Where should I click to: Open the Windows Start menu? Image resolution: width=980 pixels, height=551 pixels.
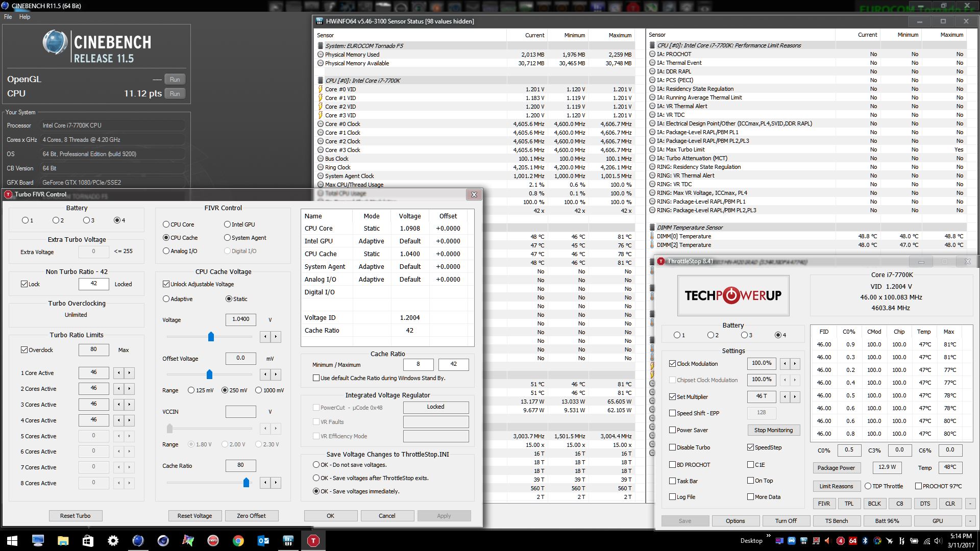(x=12, y=541)
